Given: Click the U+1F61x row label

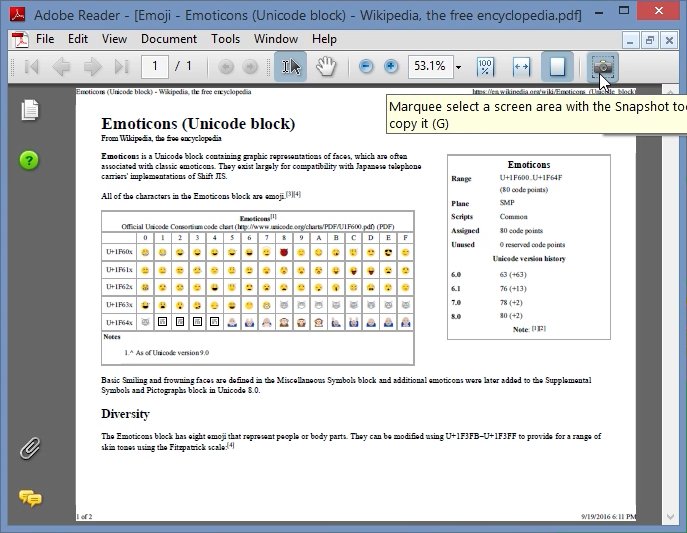Looking at the screenshot, I should coord(119,269).
